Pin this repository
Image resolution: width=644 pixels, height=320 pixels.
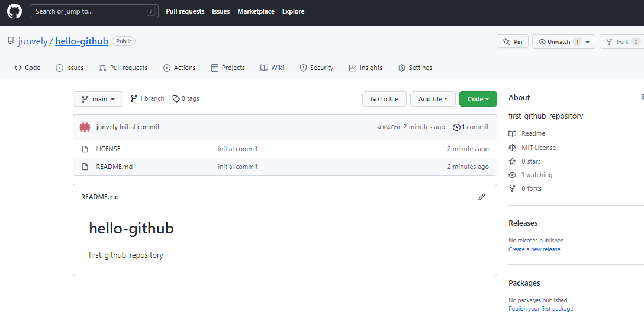click(x=512, y=41)
